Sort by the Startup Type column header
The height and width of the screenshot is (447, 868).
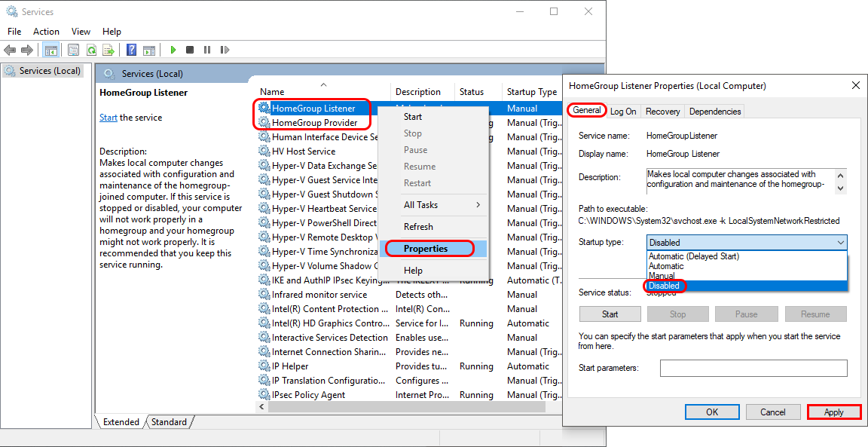(531, 92)
